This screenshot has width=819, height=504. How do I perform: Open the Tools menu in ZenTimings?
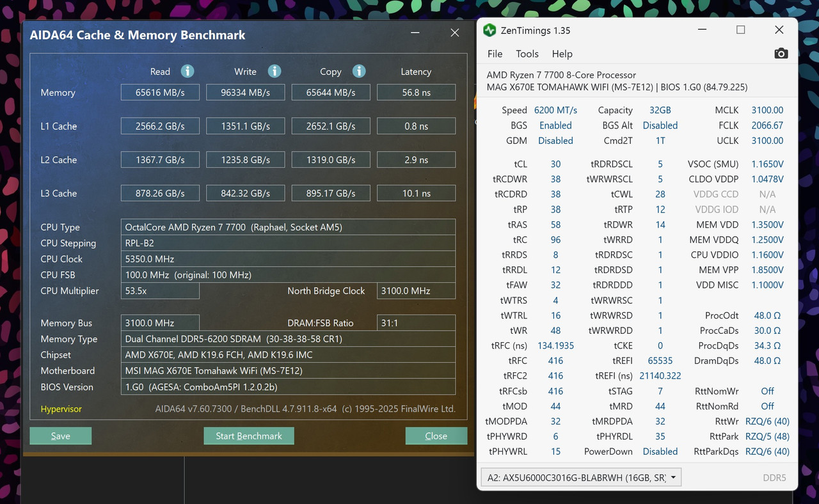coord(527,54)
